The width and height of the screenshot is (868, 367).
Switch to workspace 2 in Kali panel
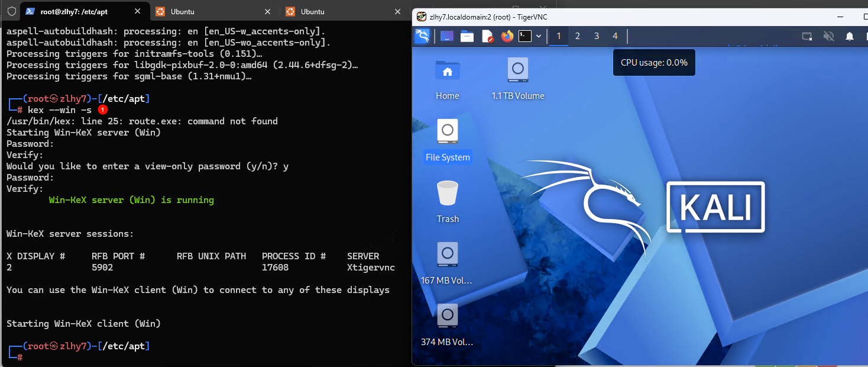578,36
